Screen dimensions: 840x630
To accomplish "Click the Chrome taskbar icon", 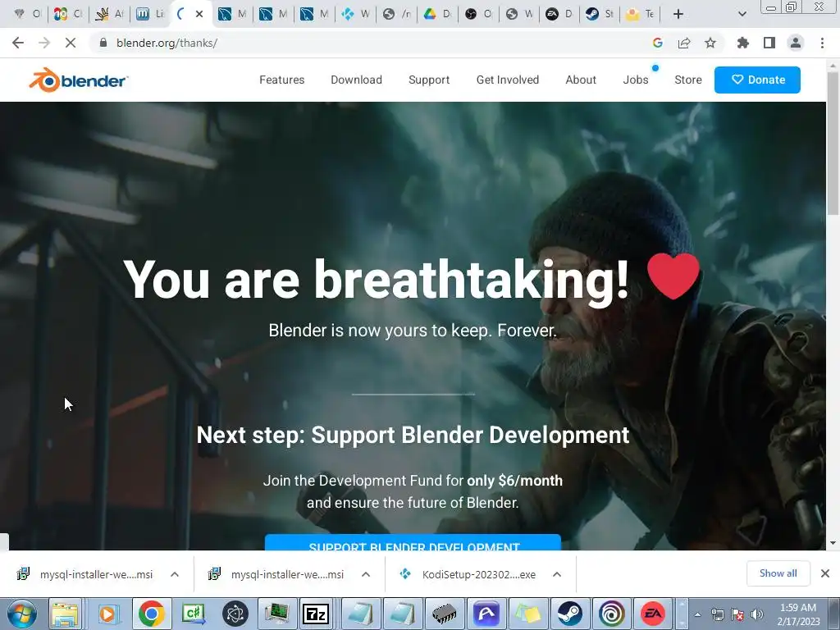I will [x=151, y=614].
